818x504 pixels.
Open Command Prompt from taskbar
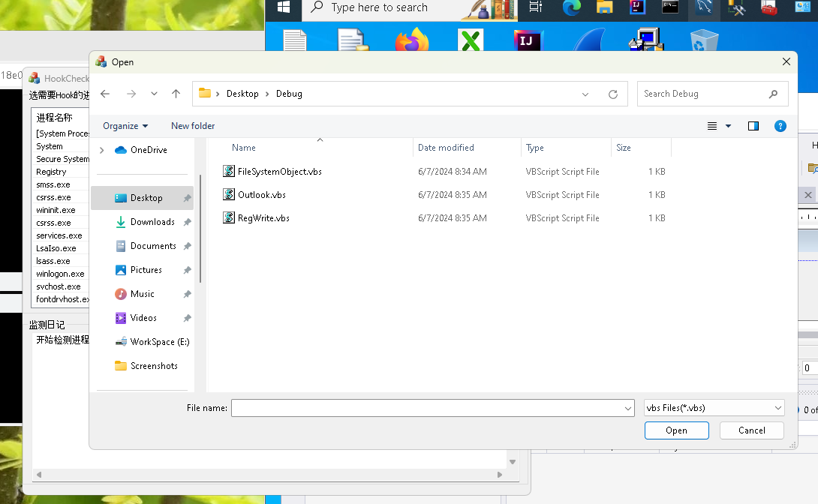coord(670,7)
